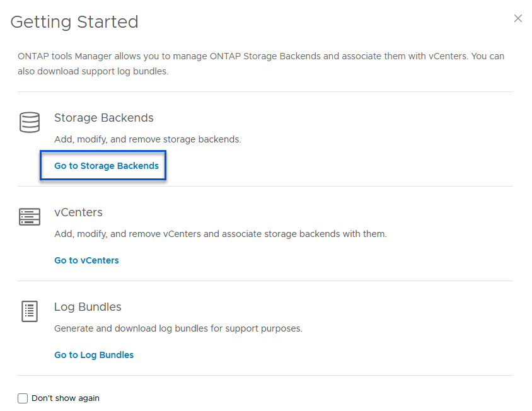Click the Don't show again label text
The image size is (532, 411).
coord(66,398)
